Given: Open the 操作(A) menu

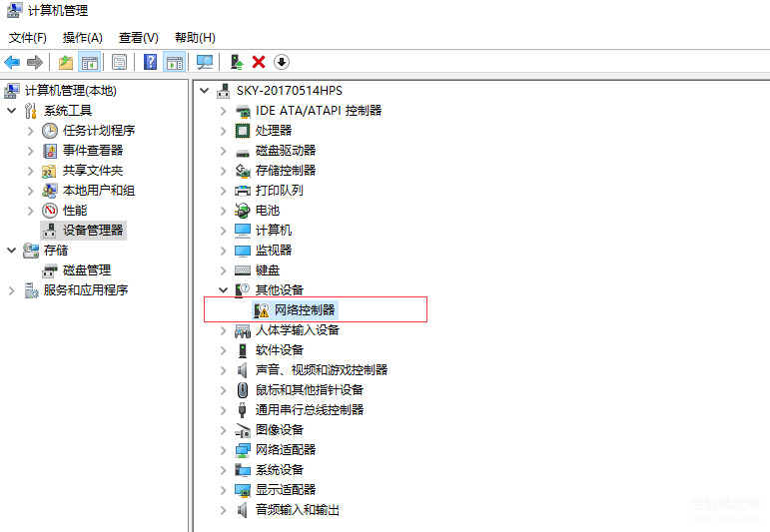Looking at the screenshot, I should click(x=83, y=38).
